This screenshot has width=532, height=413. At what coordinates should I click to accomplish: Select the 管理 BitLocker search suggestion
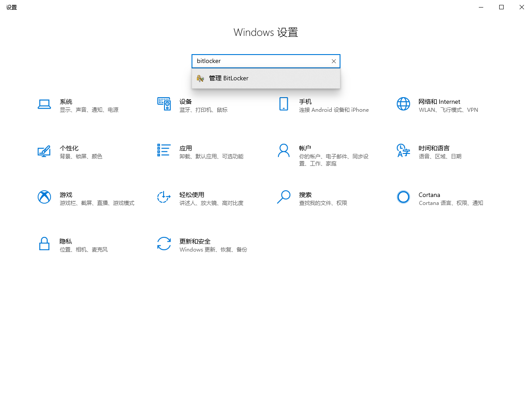point(229,79)
